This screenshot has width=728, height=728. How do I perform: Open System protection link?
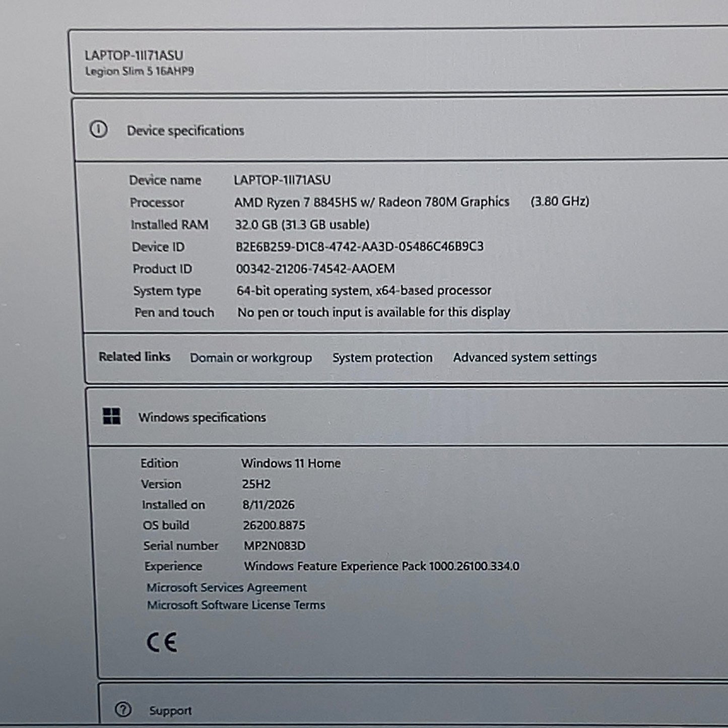[x=382, y=358]
